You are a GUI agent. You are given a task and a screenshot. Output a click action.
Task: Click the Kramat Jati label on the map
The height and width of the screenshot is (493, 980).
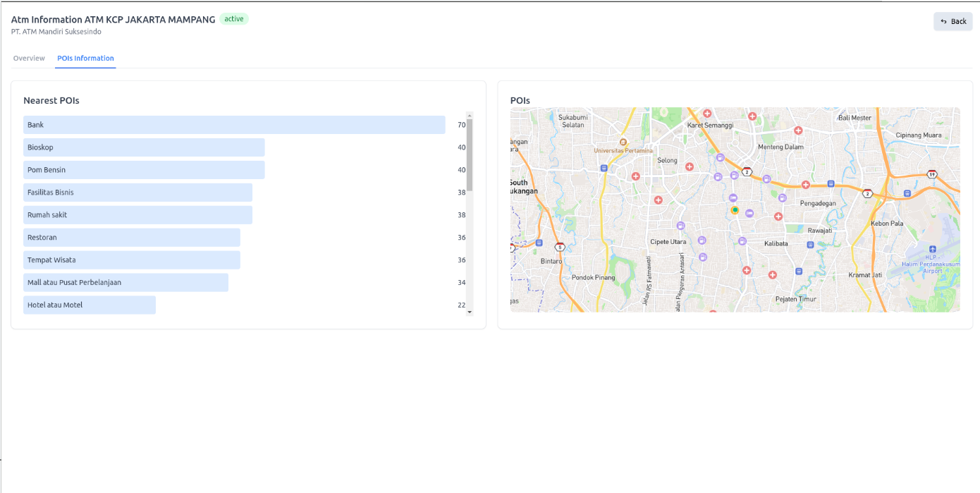864,275
